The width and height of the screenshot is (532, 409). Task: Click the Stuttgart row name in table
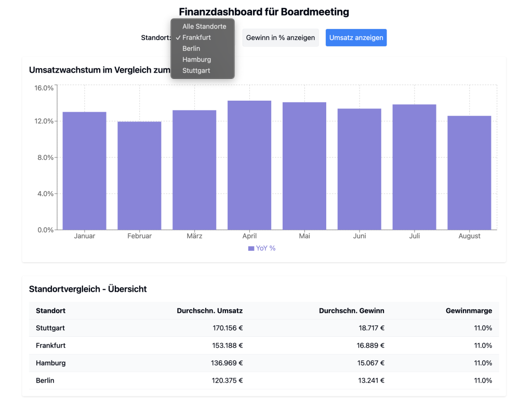50,328
